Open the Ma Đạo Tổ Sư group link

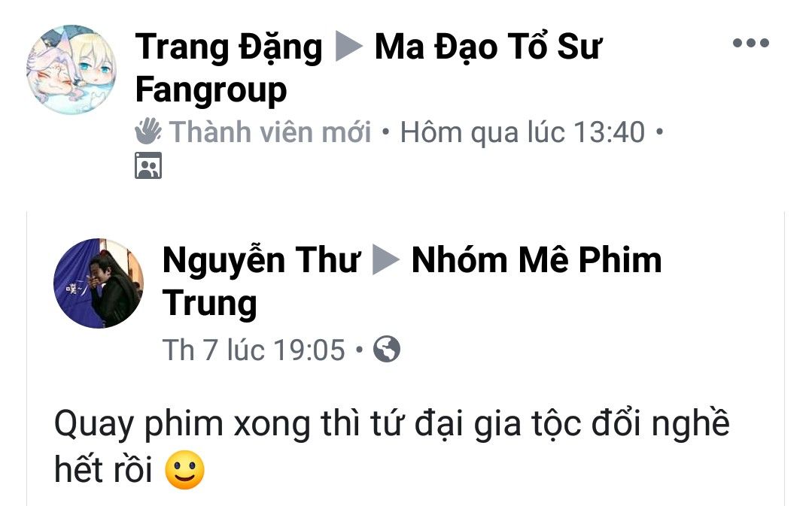[488, 47]
